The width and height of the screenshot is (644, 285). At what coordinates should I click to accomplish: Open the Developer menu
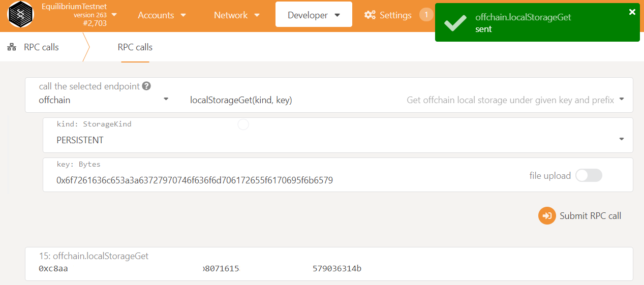click(x=314, y=15)
